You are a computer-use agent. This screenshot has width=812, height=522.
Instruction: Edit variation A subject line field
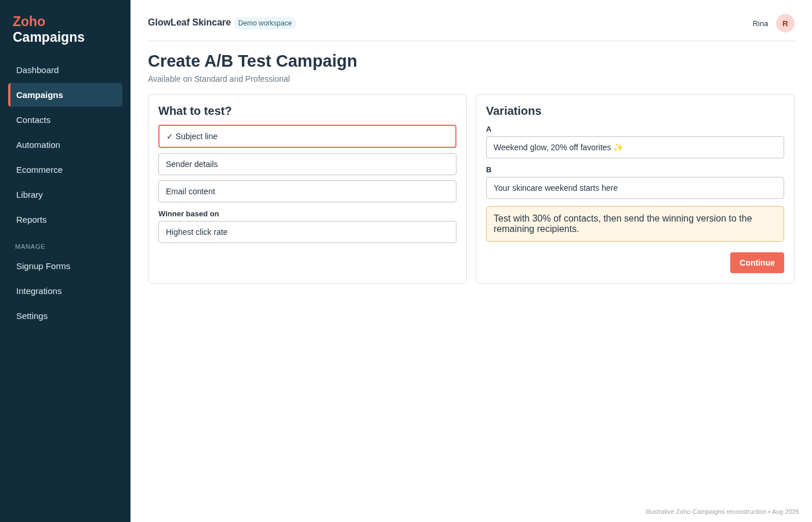point(635,147)
